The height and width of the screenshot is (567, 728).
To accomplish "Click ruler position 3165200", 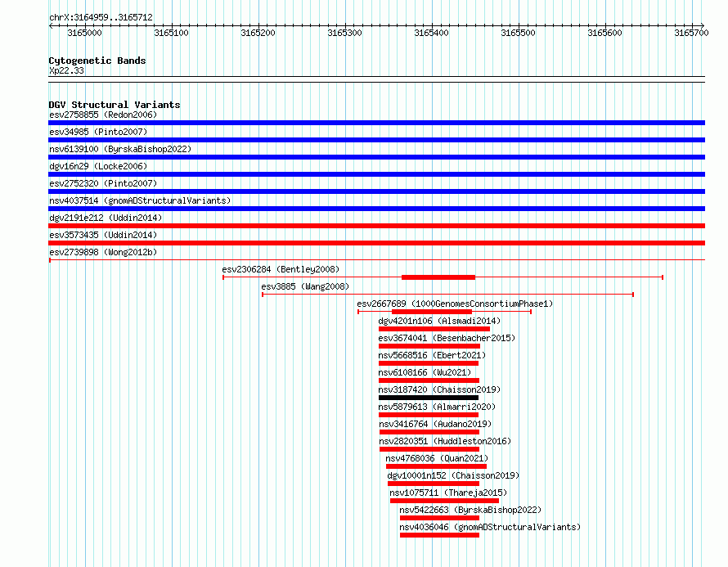I will [258, 33].
